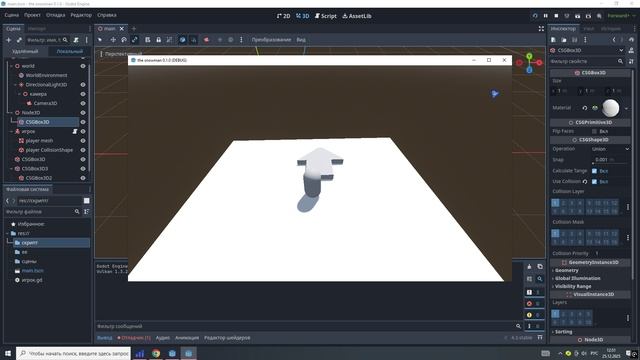The image size is (640, 360).
Task: Collapse the res:// folder in FileSystem
Action: point(8,233)
